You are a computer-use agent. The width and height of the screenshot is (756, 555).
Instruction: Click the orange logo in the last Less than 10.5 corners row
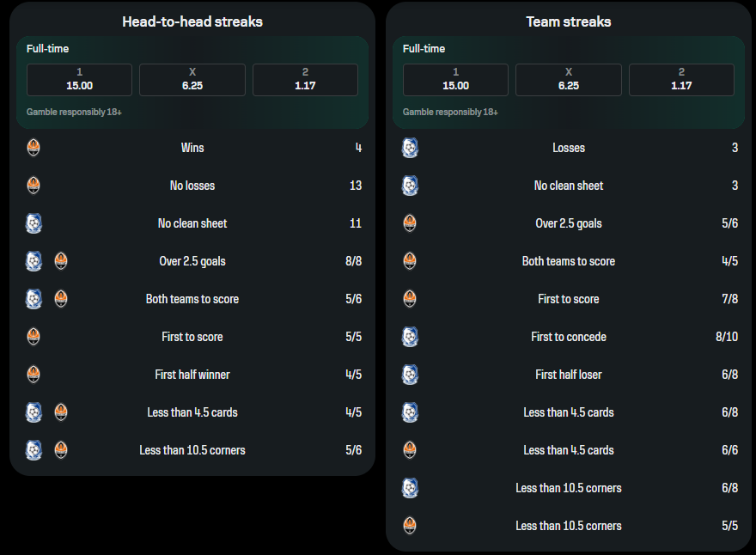[410, 526]
